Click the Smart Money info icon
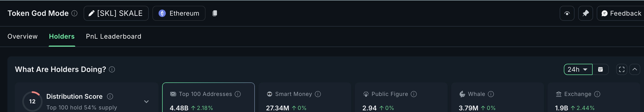This screenshot has height=112, width=644. (318, 94)
